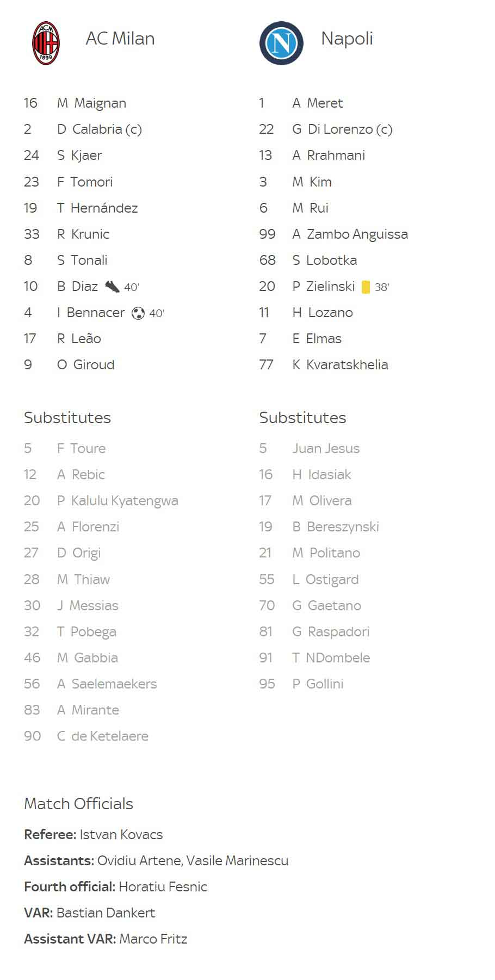Select the Napoli Substitutes heading
Image resolution: width=495 pixels, height=980 pixels.
coord(302,417)
